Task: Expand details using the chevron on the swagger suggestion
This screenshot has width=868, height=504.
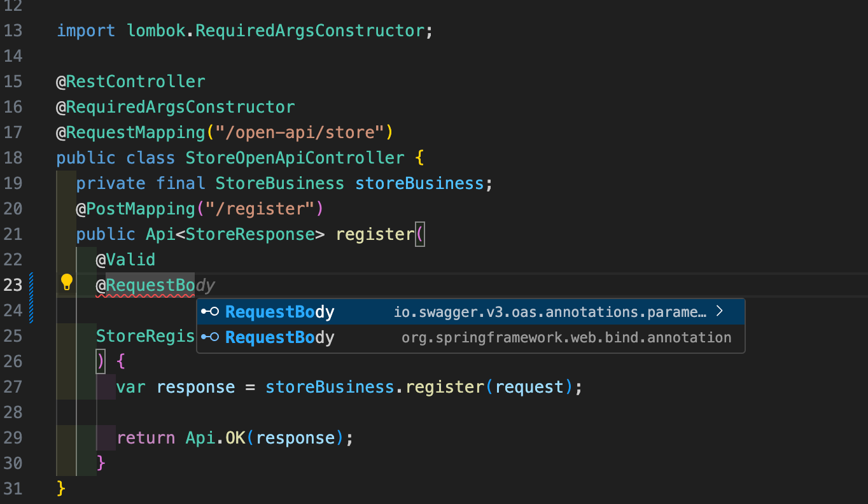Action: 720,311
